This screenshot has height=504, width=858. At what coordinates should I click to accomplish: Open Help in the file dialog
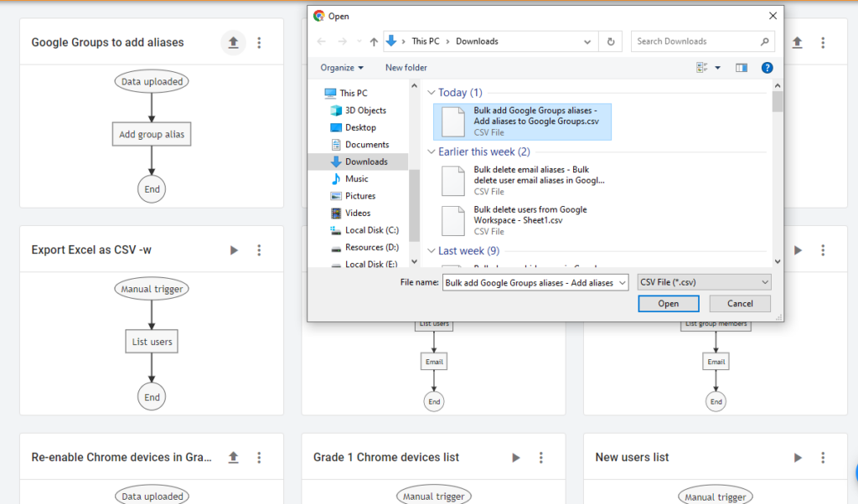768,68
